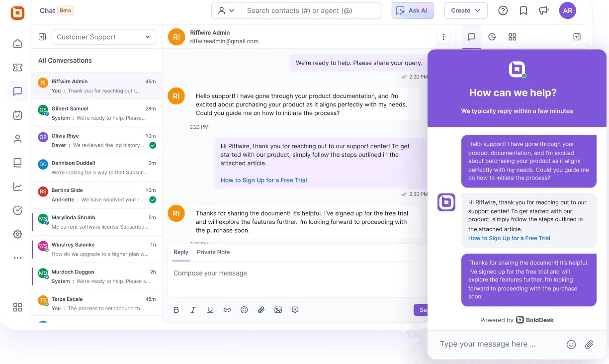This screenshot has width=609, height=364.
Task: Select apps grid tab in right panel
Action: [x=513, y=37]
